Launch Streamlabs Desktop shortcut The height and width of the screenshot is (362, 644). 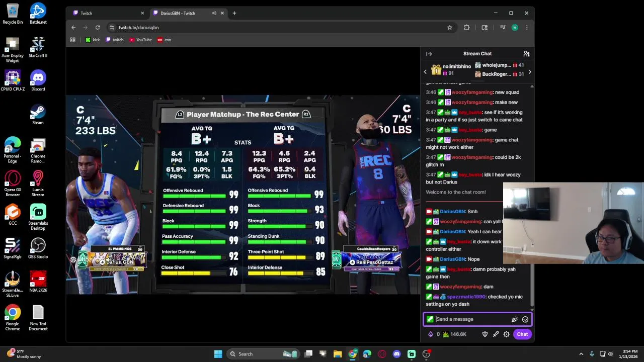(x=38, y=218)
